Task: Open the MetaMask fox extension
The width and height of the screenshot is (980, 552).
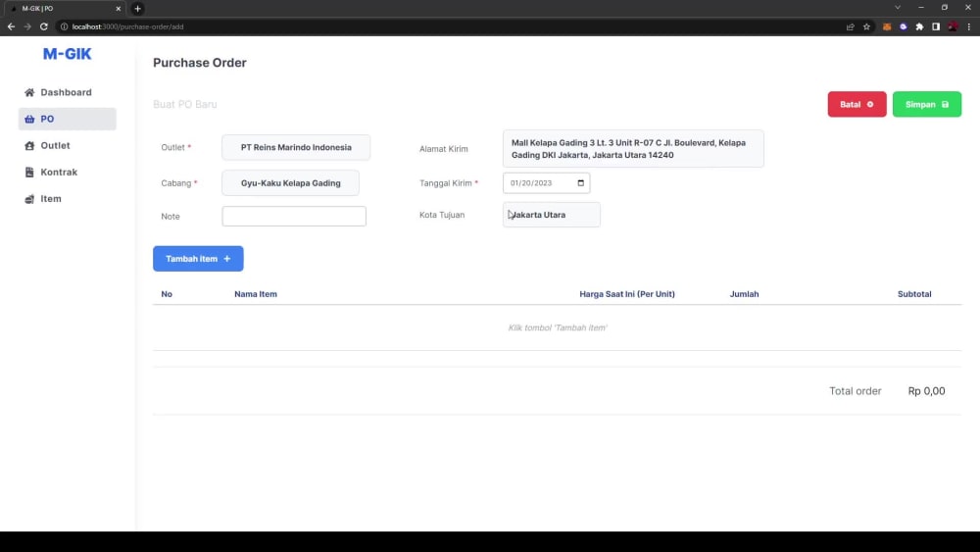Action: [887, 26]
